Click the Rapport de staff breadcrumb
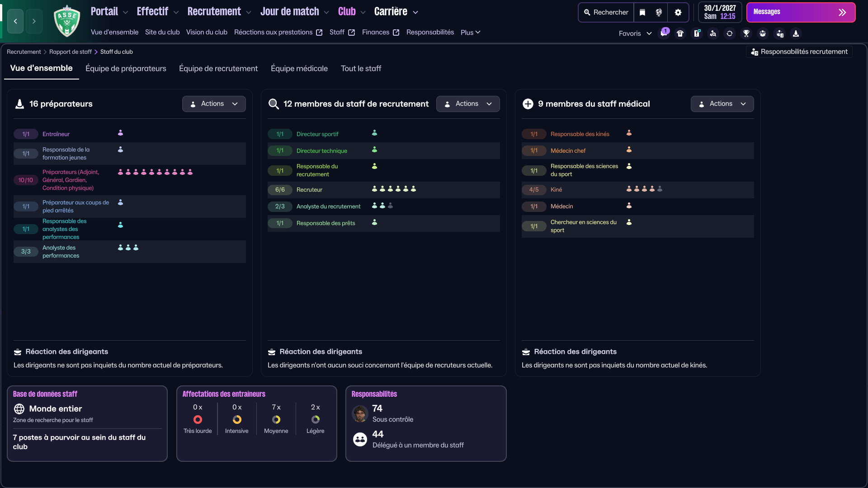This screenshot has height=488, width=868. click(70, 52)
